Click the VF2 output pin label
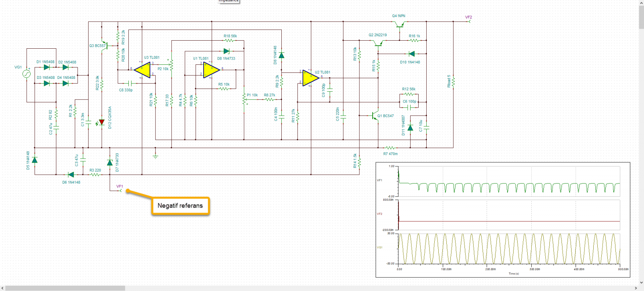Viewport: 644px width, 291px height. [469, 17]
